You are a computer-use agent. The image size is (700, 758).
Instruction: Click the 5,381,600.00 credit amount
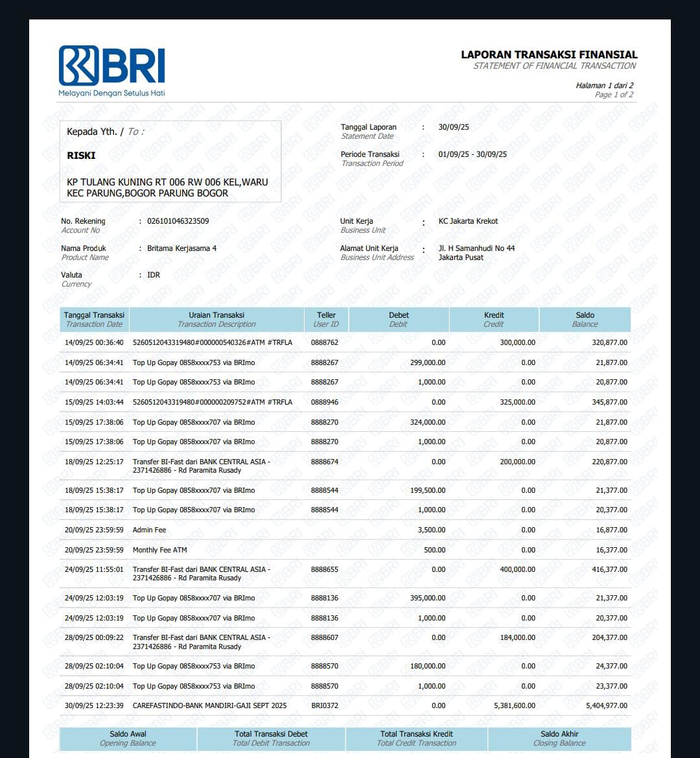click(x=514, y=705)
